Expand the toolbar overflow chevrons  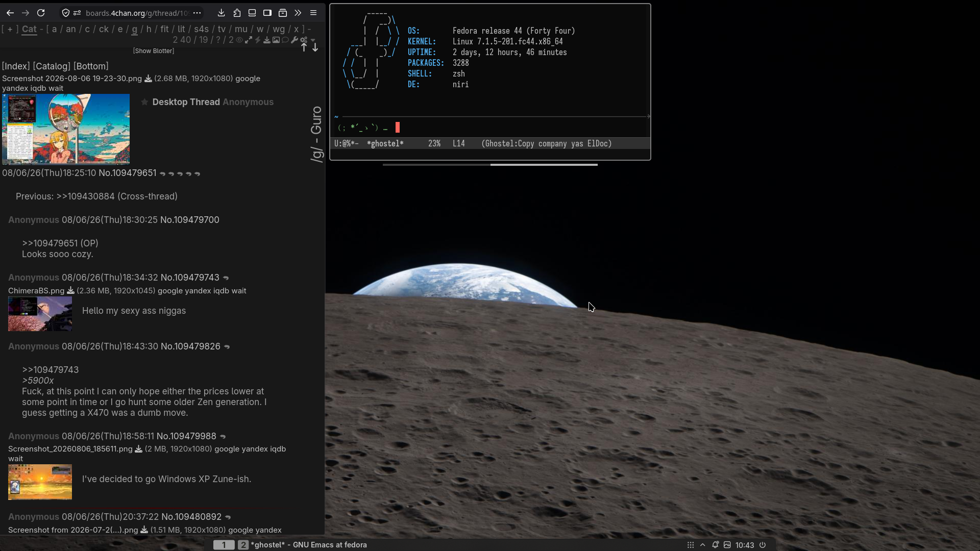point(298,13)
